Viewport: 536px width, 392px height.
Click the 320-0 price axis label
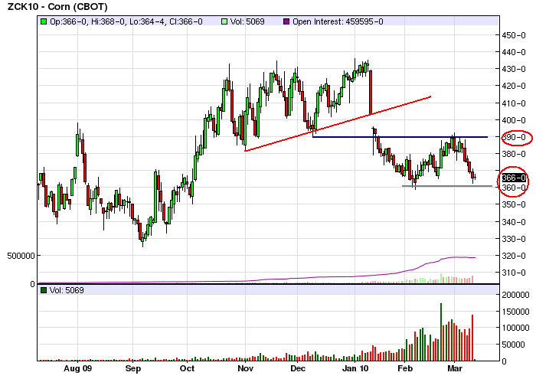[514, 256]
